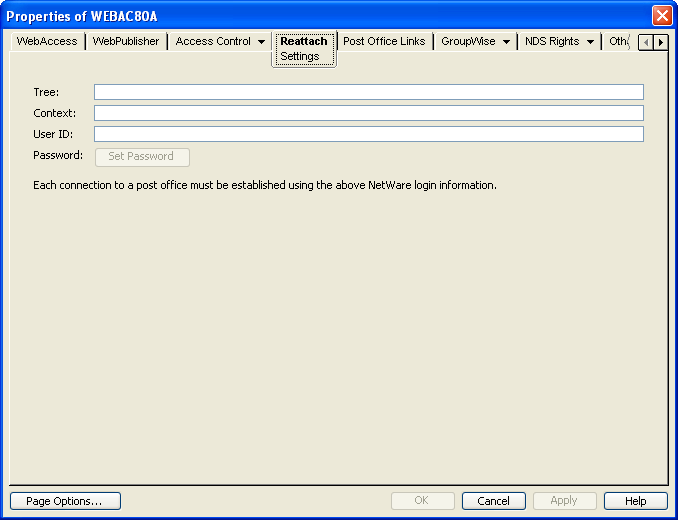Image resolution: width=678 pixels, height=520 pixels.
Task: Click the Reattach Settings tab
Action: tap(304, 49)
